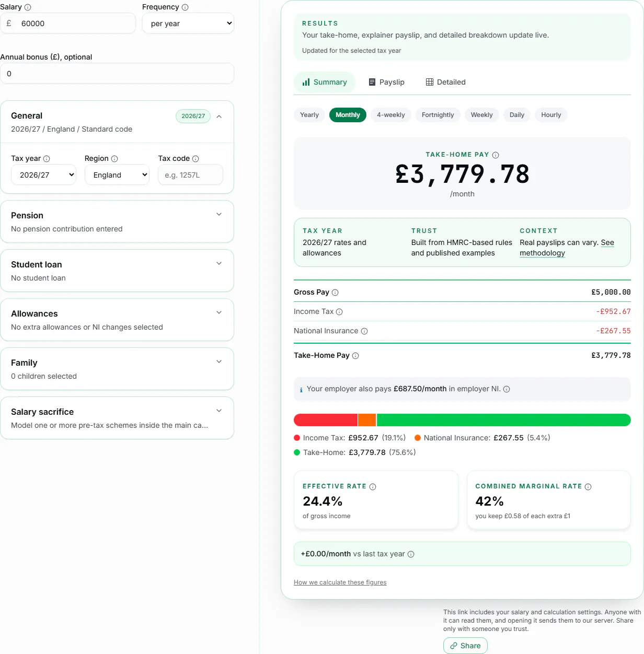Switch to the Payslip tab
644x654 pixels.
387,82
